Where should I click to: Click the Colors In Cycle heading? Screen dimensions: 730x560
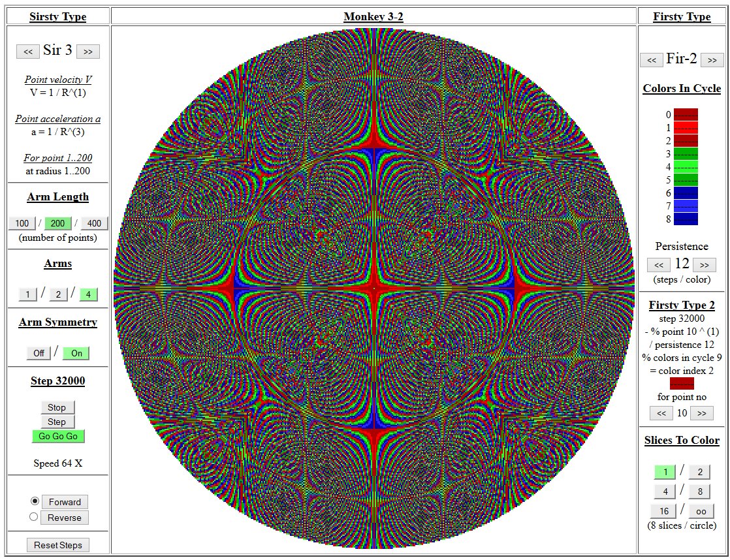pyautogui.click(x=682, y=89)
